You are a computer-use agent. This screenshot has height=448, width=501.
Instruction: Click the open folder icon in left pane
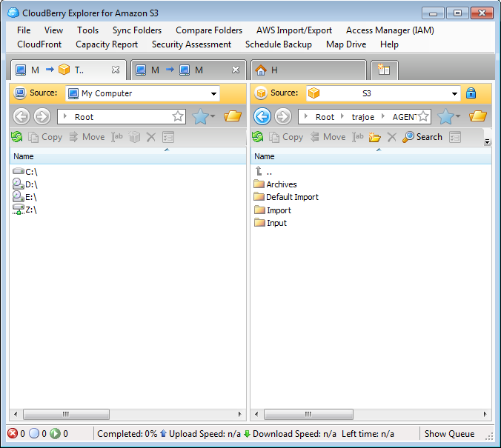[233, 116]
